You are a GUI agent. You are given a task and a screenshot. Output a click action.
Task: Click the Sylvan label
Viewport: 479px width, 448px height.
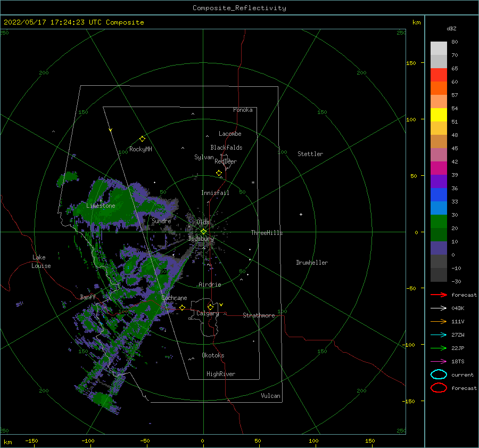coord(204,157)
